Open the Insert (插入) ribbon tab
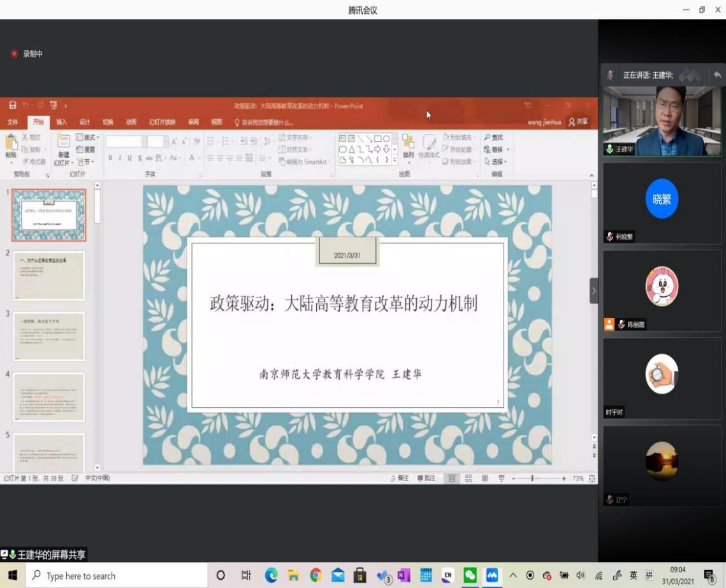Image resolution: width=726 pixels, height=588 pixels. [61, 122]
